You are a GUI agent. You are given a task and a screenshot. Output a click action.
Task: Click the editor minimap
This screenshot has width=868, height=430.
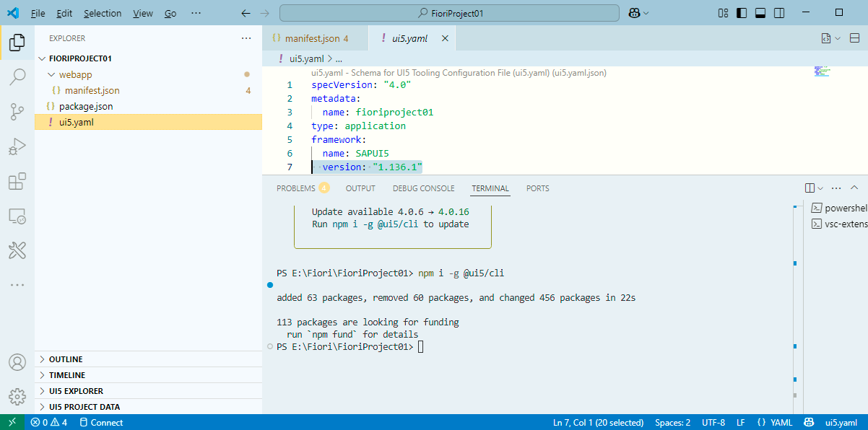tap(823, 71)
